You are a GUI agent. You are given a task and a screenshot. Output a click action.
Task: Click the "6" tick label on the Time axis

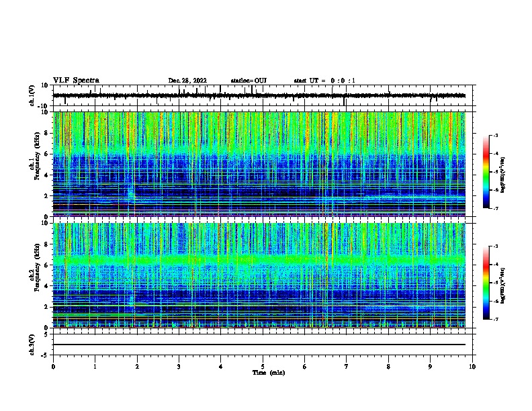click(x=305, y=367)
